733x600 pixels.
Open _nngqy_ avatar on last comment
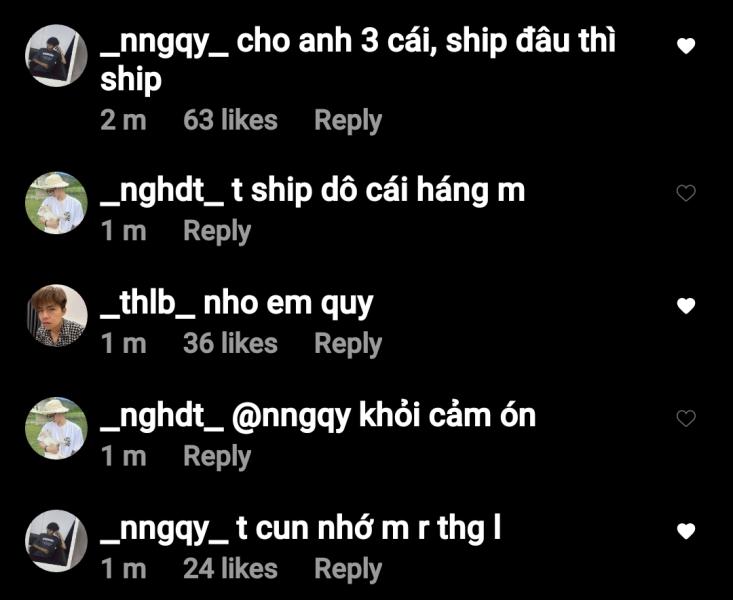tap(56, 541)
